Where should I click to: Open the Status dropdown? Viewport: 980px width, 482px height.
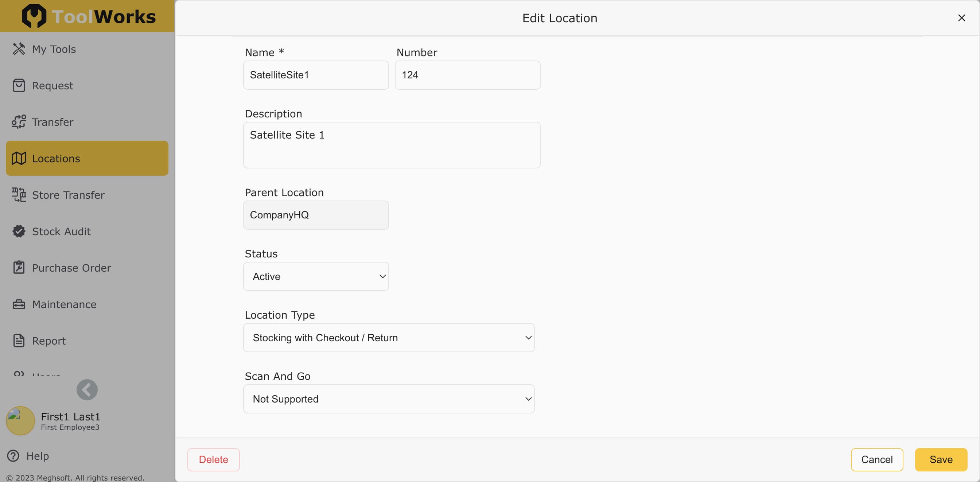[316, 277]
